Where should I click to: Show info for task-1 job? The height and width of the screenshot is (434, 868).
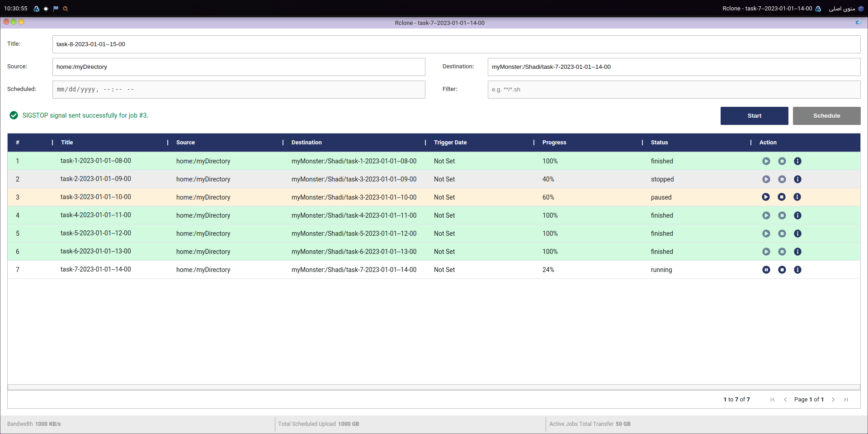797,161
